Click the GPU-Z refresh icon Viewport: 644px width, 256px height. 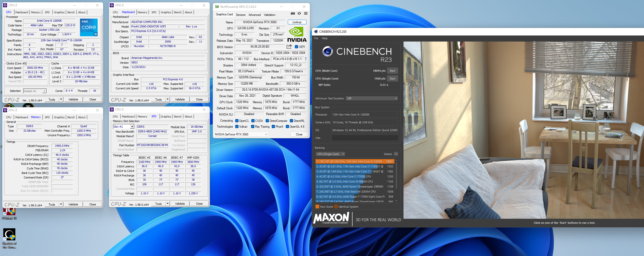pyautogui.click(x=299, y=14)
